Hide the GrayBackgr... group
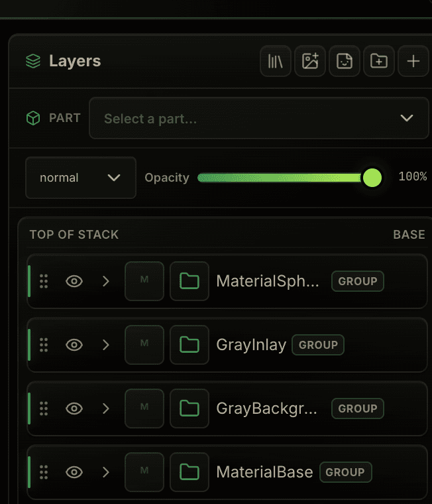 coord(74,409)
